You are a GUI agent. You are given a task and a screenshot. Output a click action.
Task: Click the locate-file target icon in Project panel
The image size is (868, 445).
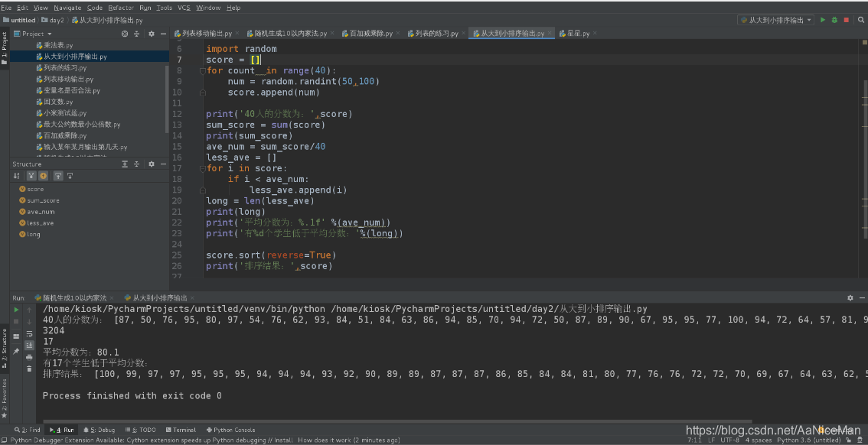point(125,34)
